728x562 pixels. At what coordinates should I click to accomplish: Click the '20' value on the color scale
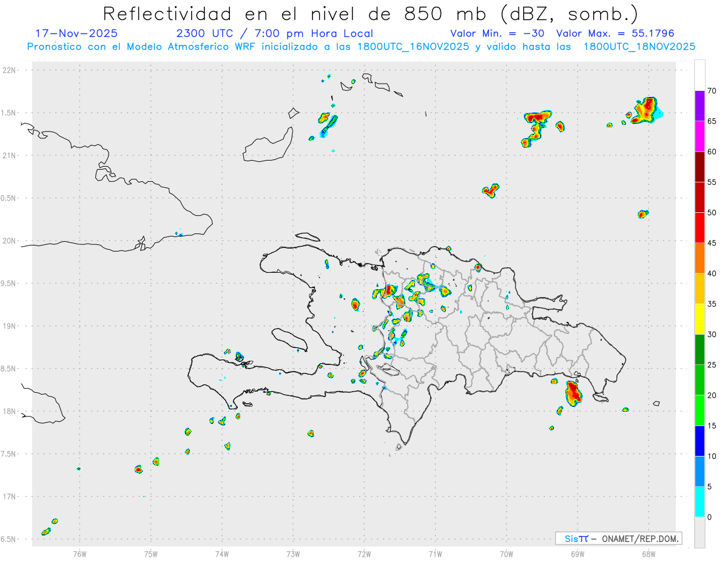click(x=712, y=395)
